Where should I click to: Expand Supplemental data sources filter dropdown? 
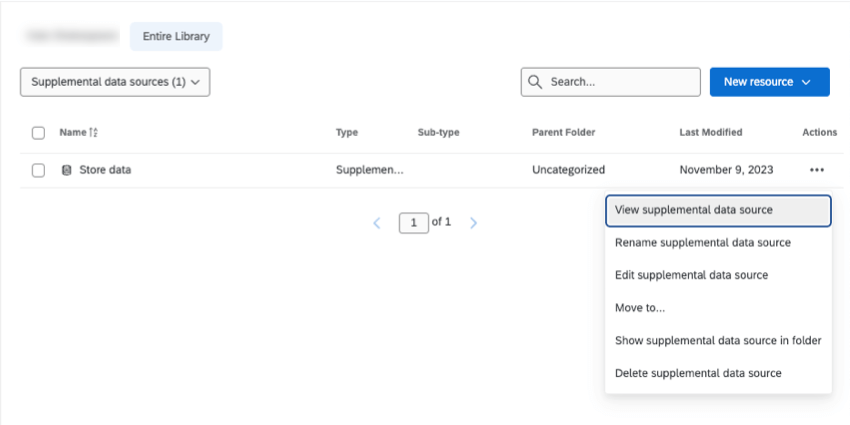click(115, 82)
